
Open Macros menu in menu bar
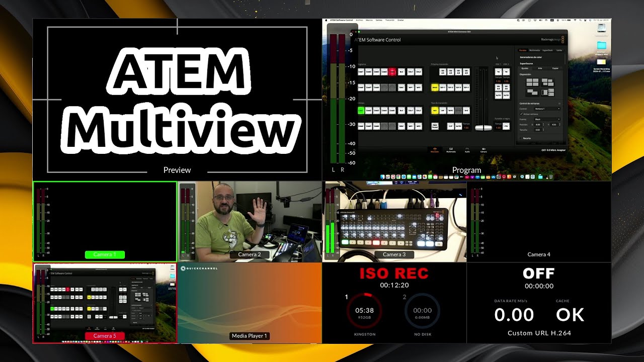(369, 20)
